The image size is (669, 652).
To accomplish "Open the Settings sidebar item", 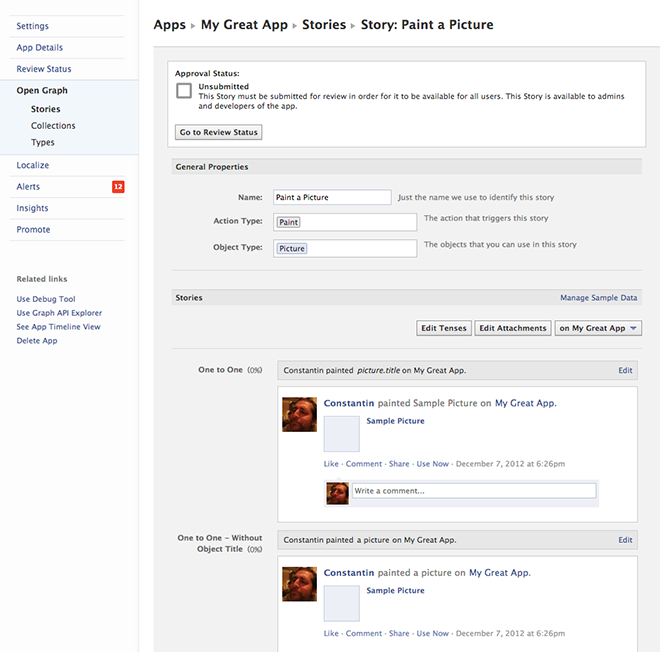I will pos(33,26).
